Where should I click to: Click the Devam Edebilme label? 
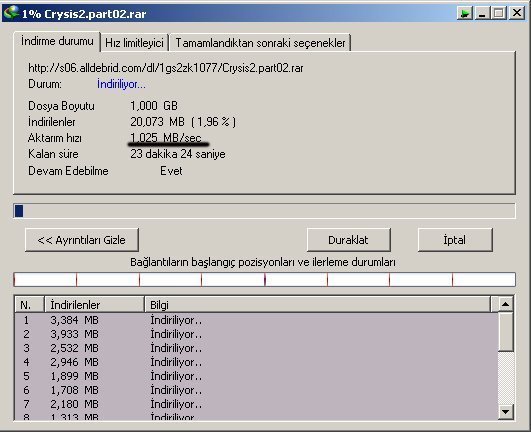68,171
